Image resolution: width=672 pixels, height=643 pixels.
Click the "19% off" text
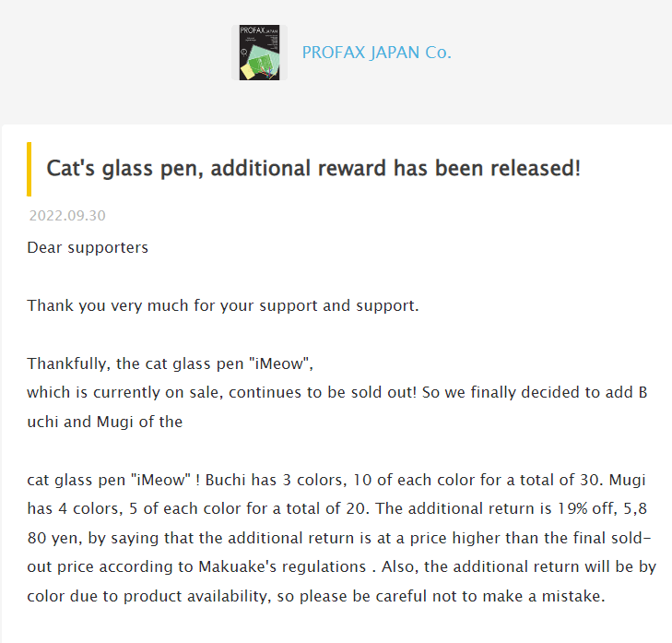(587, 508)
